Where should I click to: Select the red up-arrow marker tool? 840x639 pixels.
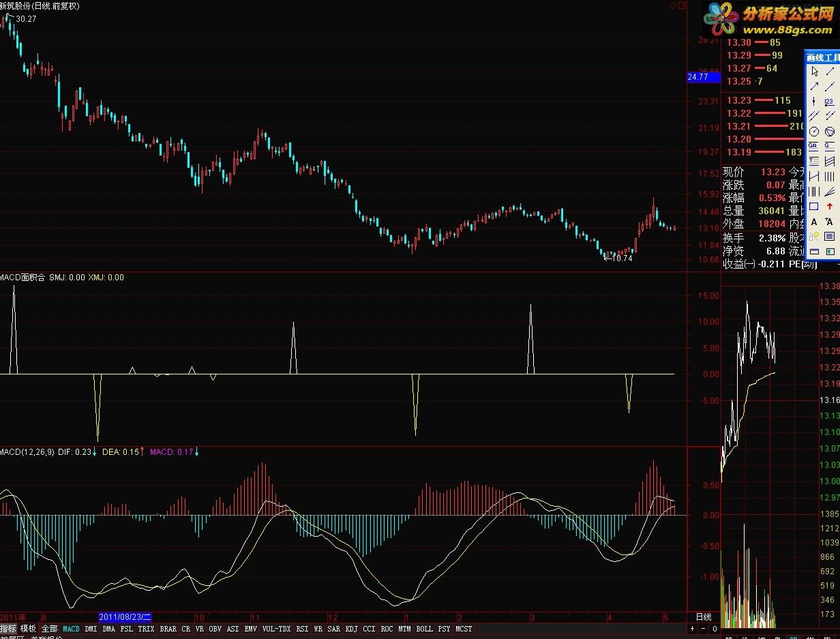pos(830,206)
